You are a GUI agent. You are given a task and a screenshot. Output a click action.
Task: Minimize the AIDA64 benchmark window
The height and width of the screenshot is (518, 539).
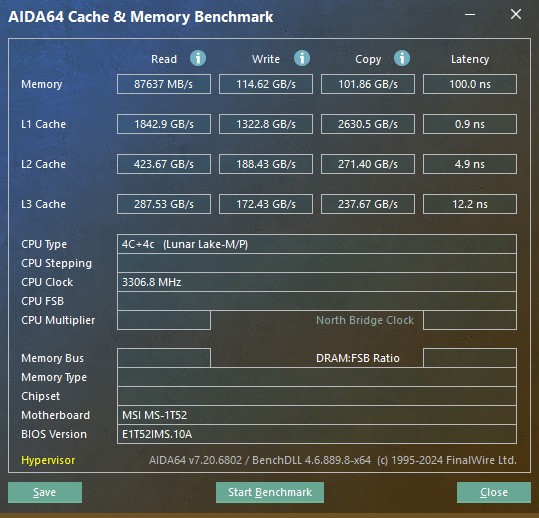(470, 14)
